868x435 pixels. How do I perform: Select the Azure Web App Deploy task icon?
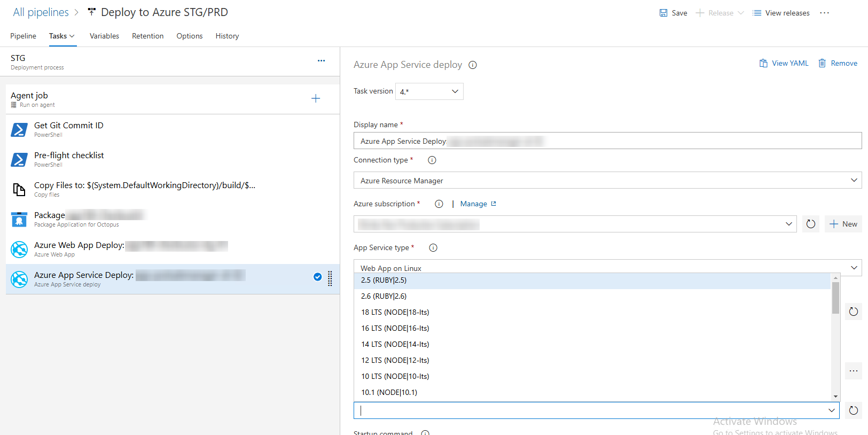pyautogui.click(x=19, y=249)
